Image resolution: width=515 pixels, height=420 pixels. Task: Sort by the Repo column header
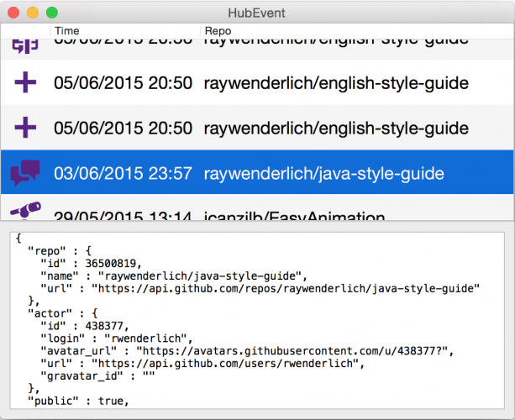click(x=217, y=30)
